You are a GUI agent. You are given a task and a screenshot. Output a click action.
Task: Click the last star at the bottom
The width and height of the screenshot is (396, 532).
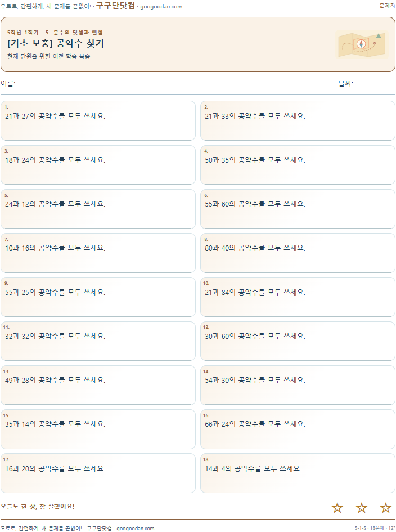(x=385, y=508)
